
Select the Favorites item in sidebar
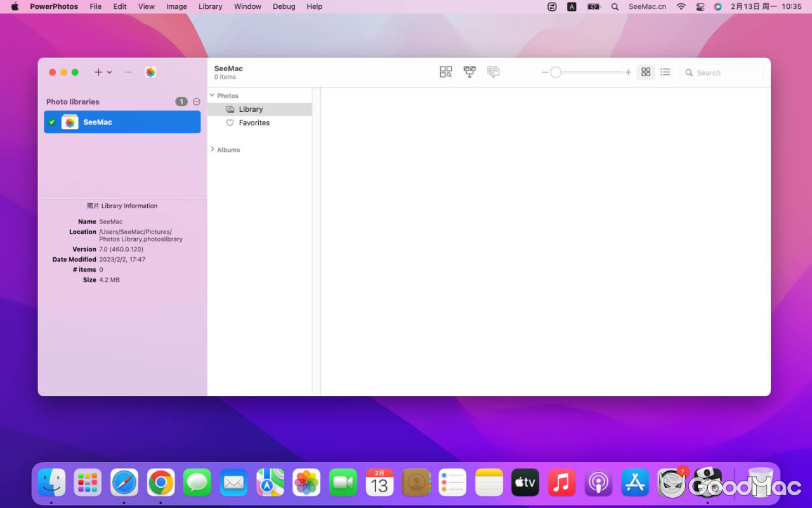point(254,123)
